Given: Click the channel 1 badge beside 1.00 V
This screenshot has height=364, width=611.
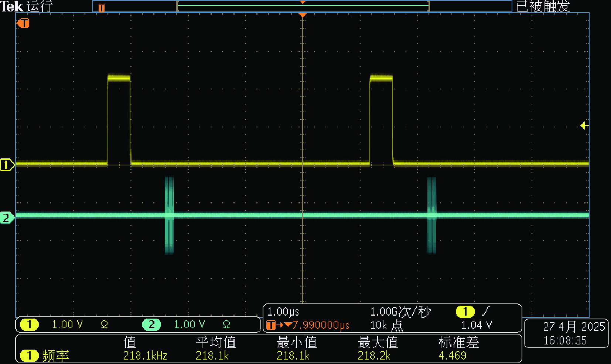Looking at the screenshot, I should click(x=29, y=324).
